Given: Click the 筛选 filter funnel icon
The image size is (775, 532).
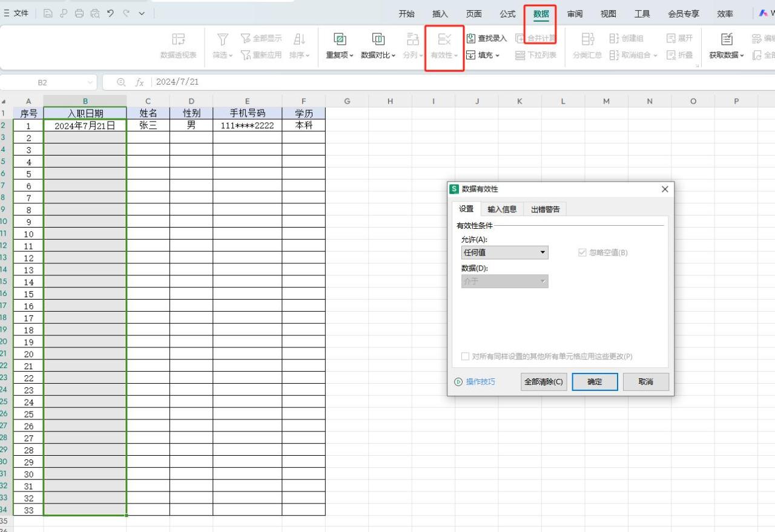Looking at the screenshot, I should pos(223,39).
